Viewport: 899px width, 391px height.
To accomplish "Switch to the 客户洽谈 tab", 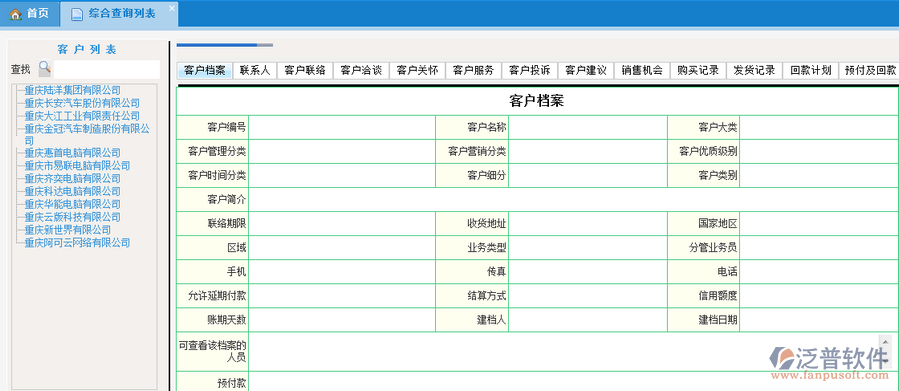I will tap(361, 71).
